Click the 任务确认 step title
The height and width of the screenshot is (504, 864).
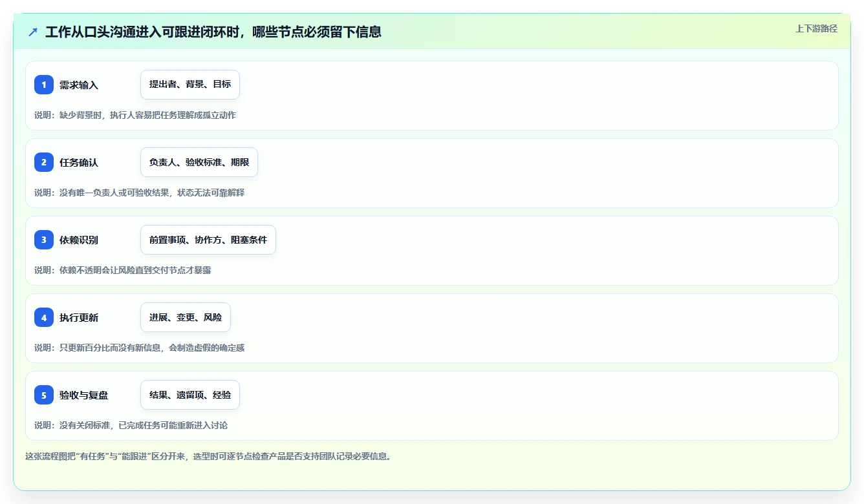79,162
